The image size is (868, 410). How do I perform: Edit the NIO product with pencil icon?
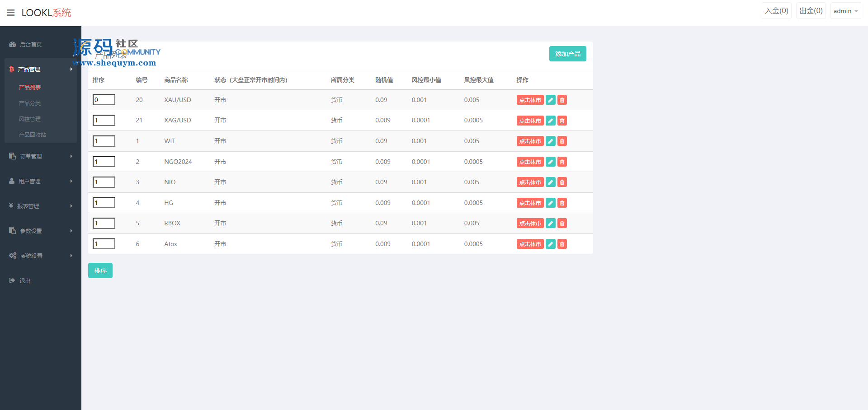coord(550,182)
